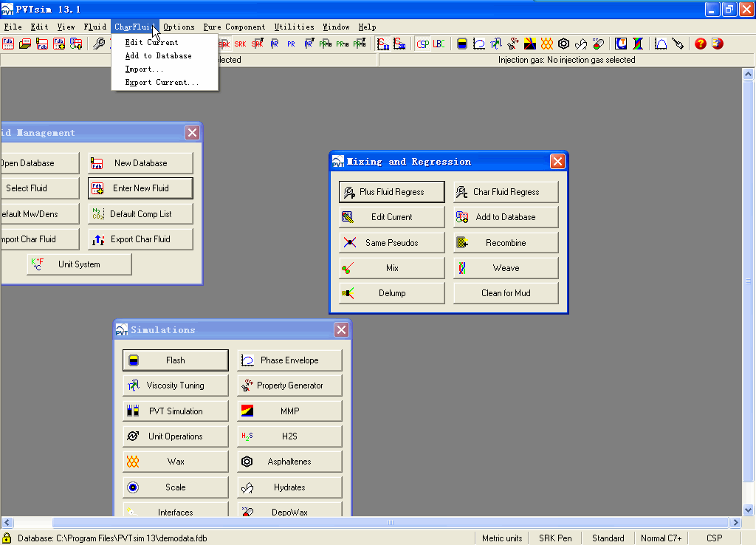Click the C200 toolbar icon
This screenshot has width=756, height=545.
click(399, 44)
